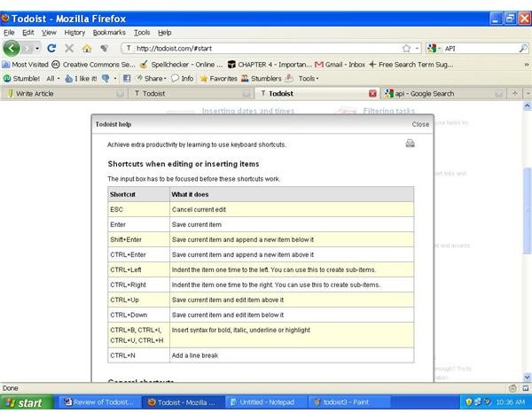The height and width of the screenshot is (413, 532).
Task: Open the Most Visited bookmarks folder
Action: click(25, 65)
